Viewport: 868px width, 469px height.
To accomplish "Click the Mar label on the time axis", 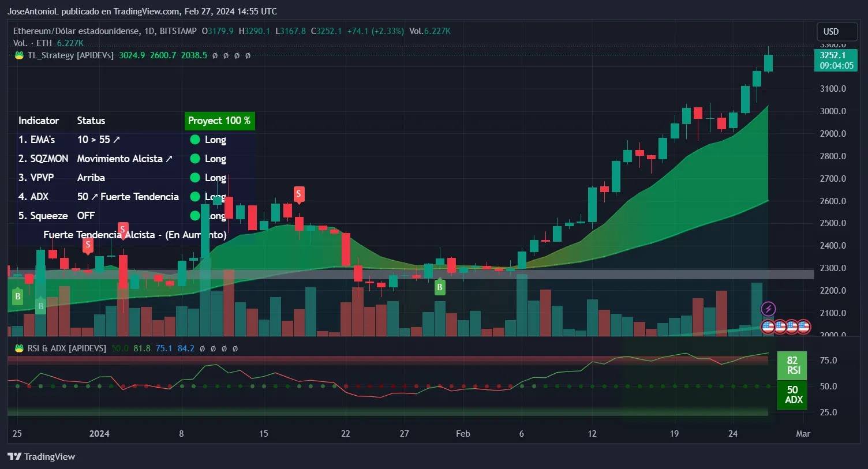I will [802, 433].
